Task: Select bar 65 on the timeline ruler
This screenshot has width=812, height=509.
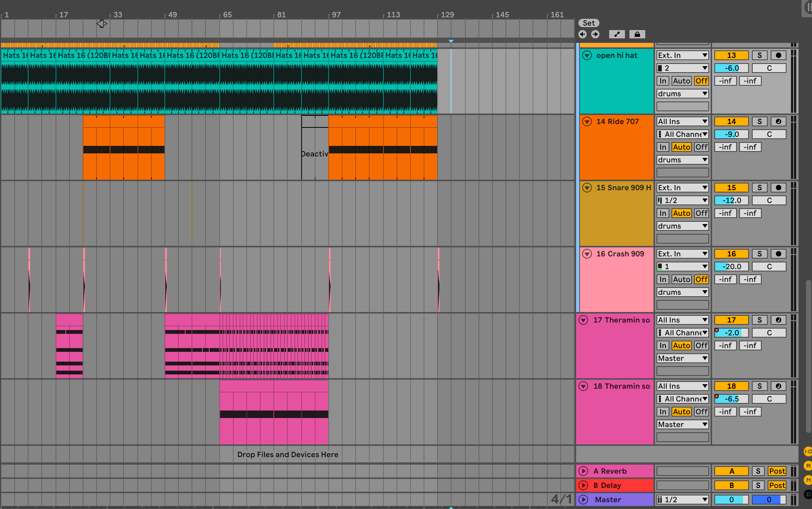Action: [227, 15]
